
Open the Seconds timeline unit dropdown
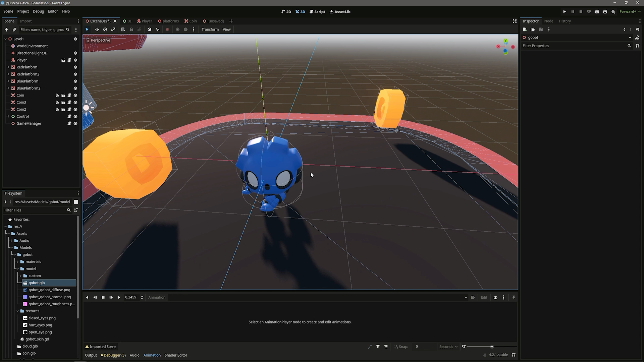pyautogui.click(x=448, y=347)
